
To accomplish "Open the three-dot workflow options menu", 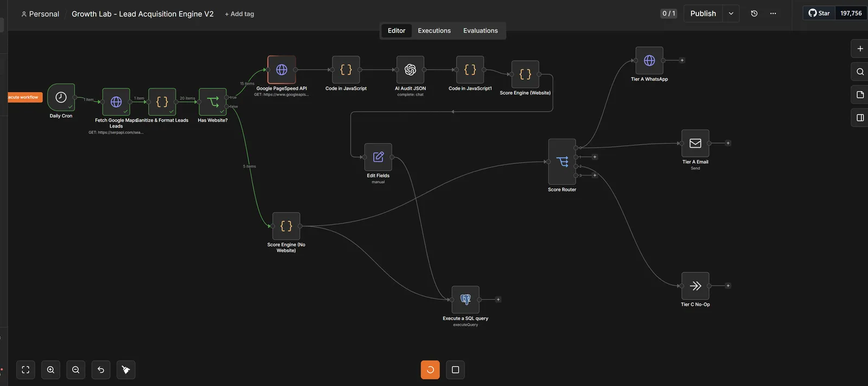I will click(x=773, y=14).
